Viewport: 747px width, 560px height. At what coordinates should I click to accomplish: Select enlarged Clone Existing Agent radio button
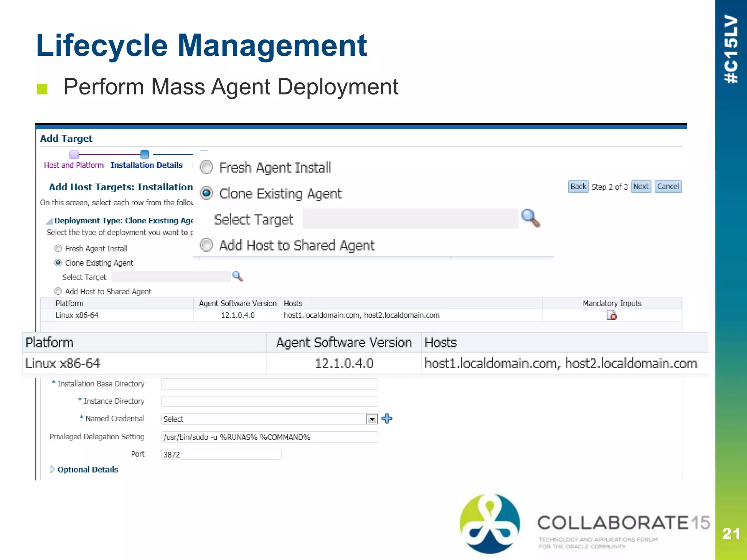point(206,193)
